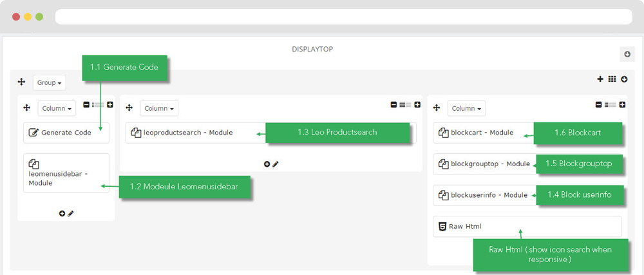Open the Group dropdown
Viewport: 644px width, 275px height.
[x=50, y=82]
